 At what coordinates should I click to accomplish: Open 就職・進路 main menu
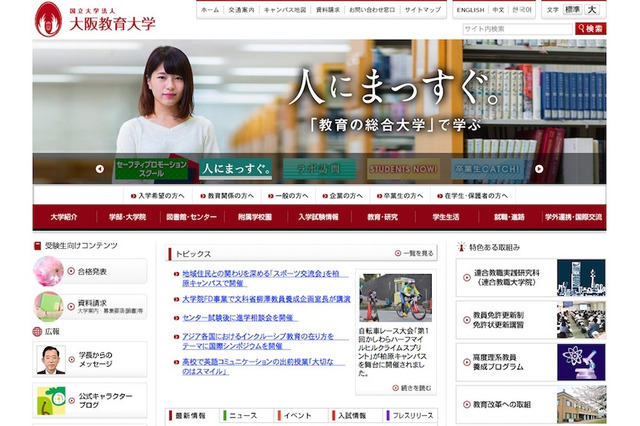click(509, 217)
